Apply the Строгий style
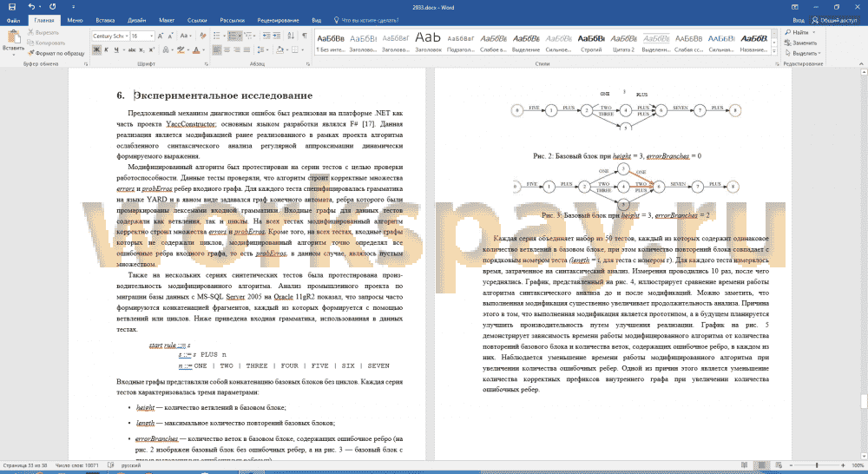 click(591, 43)
